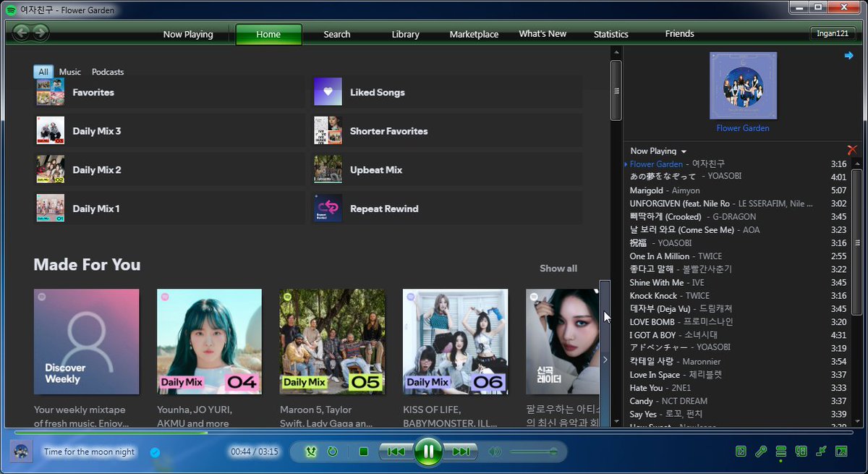Select Knock Knock by TWICE in queue
This screenshot has width=868, height=474.
pos(736,296)
